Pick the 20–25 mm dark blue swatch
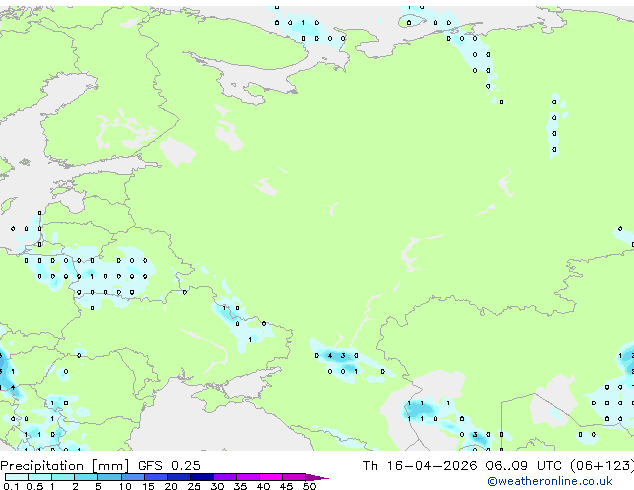Screen dimensions: 634x490 click(x=179, y=477)
